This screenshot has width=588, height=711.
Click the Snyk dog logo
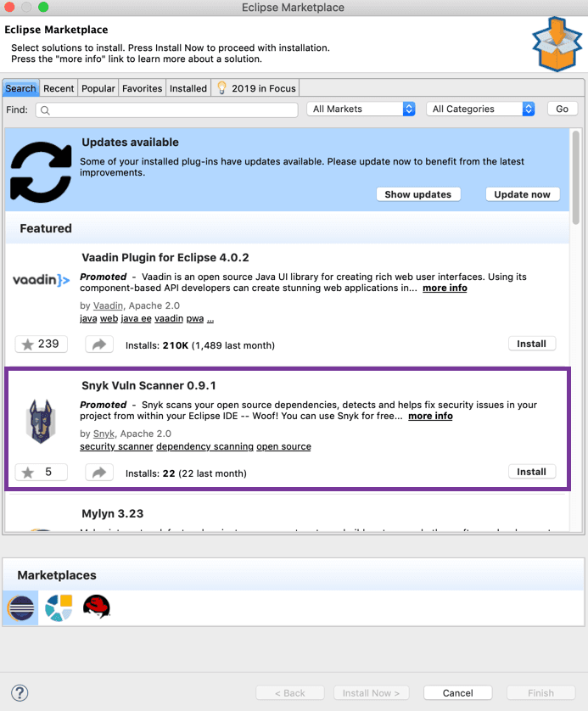[x=41, y=421]
